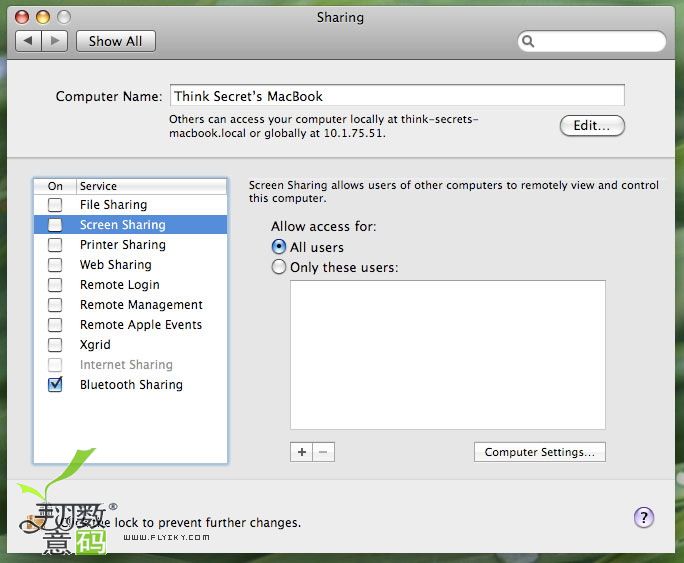Image resolution: width=684 pixels, height=563 pixels.
Task: Uncheck the Bluetooth Sharing checkbox
Action: coord(55,385)
